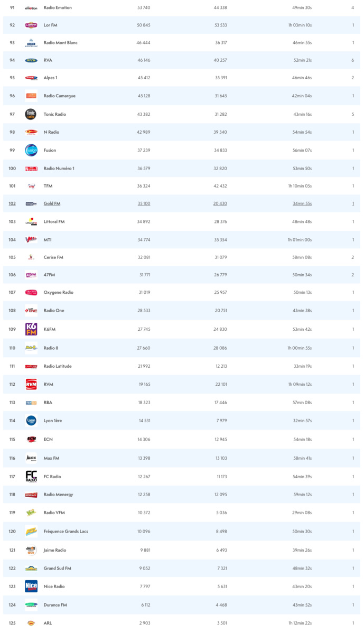
Task: Click the Lyon 1ère logo
Action: coord(31,421)
